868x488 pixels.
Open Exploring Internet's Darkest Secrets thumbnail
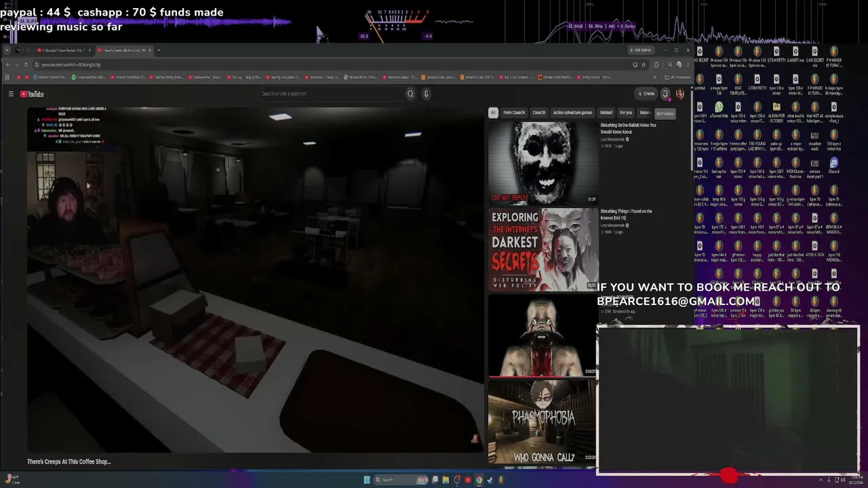click(542, 249)
